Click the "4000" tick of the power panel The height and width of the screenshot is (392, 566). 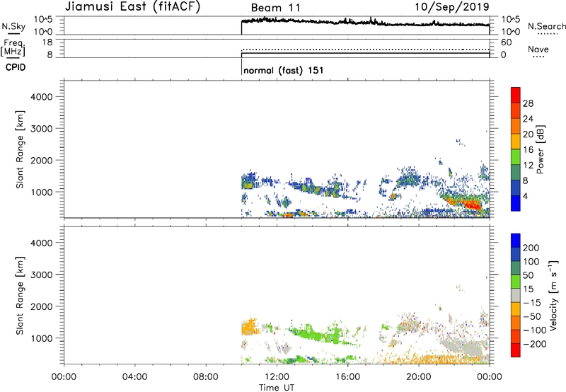(x=41, y=97)
